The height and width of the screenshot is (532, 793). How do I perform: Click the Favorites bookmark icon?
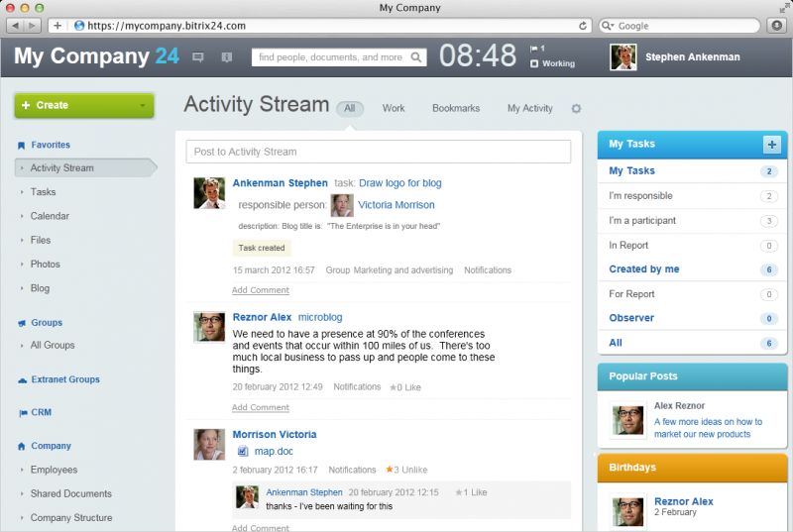(21, 146)
